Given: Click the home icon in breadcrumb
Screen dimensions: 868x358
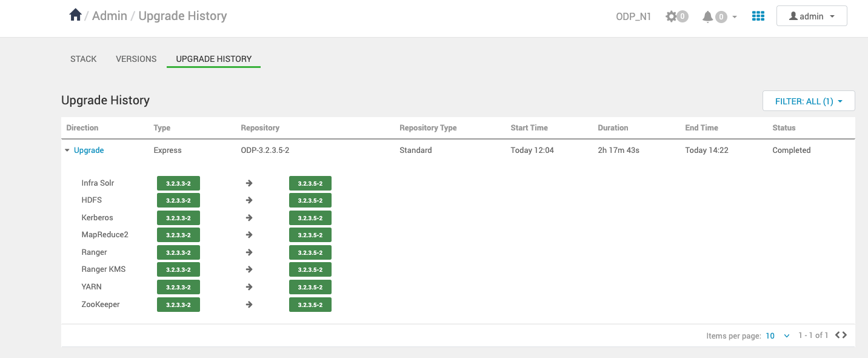Looking at the screenshot, I should tap(75, 15).
